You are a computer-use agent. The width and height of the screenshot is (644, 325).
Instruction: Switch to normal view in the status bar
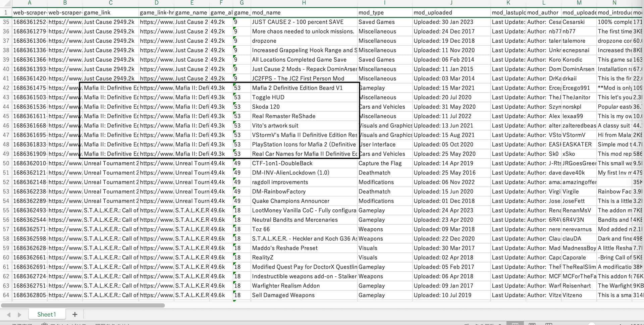point(515,324)
